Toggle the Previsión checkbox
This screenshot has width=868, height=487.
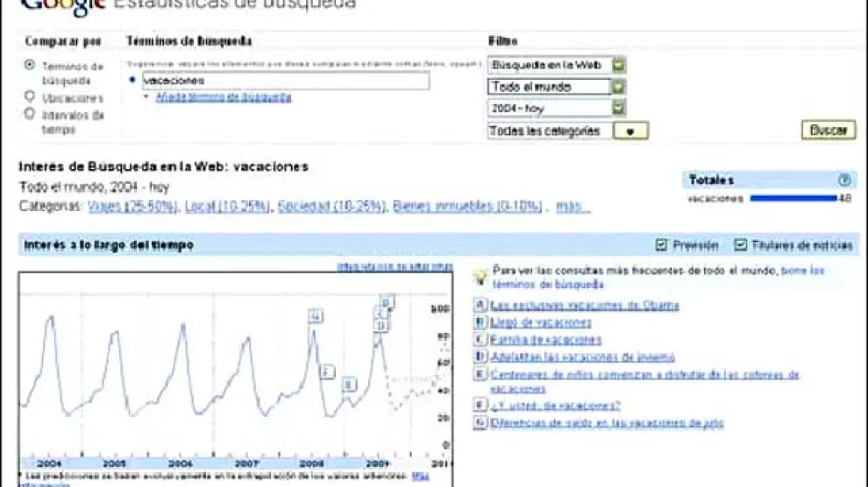(x=662, y=245)
